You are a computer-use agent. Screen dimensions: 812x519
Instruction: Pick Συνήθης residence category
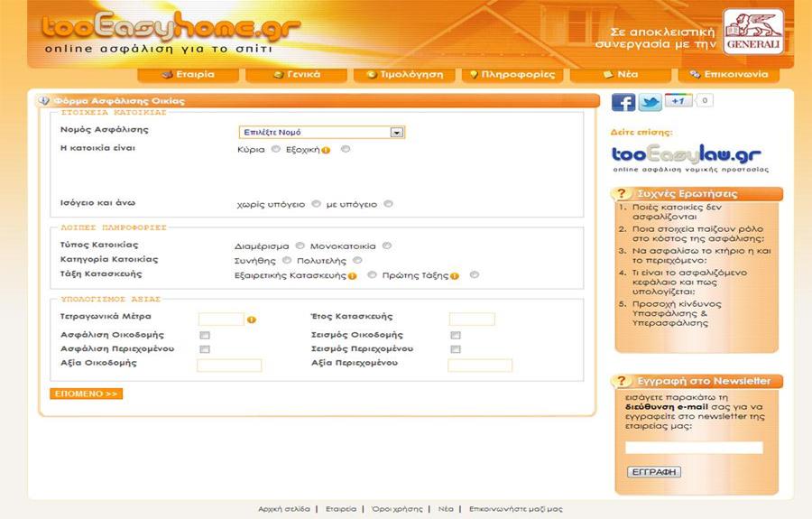pos(287,260)
